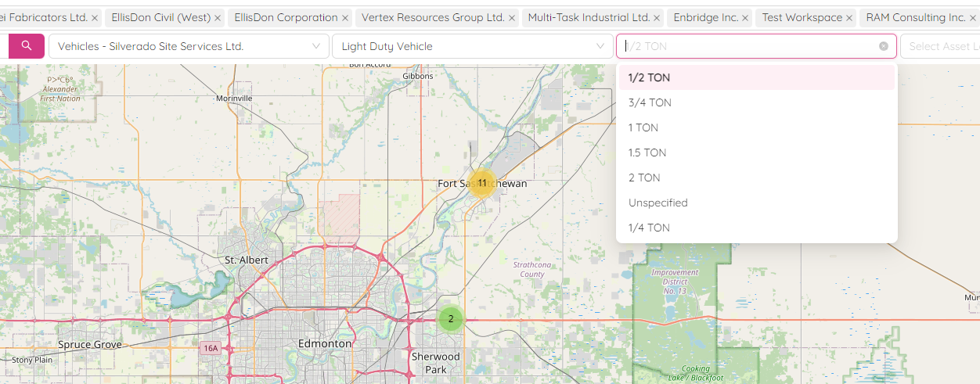Remove the RAM Consulting Inc. tag
This screenshot has height=384, width=980.
[973, 17]
